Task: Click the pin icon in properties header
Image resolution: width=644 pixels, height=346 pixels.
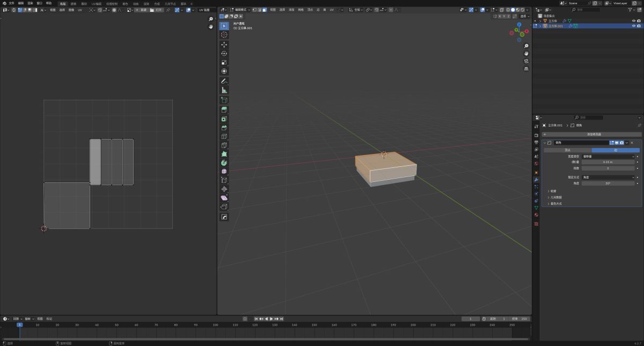Action: pyautogui.click(x=639, y=125)
